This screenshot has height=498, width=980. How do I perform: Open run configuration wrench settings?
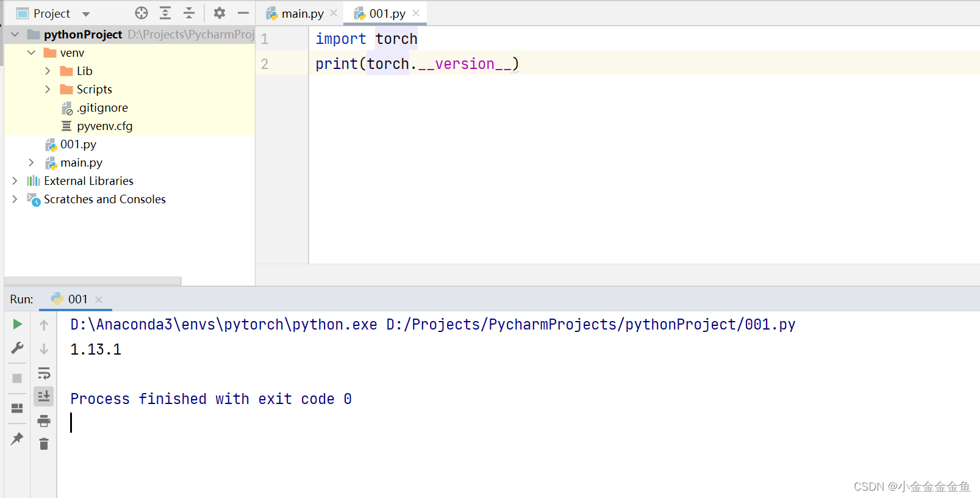[17, 348]
